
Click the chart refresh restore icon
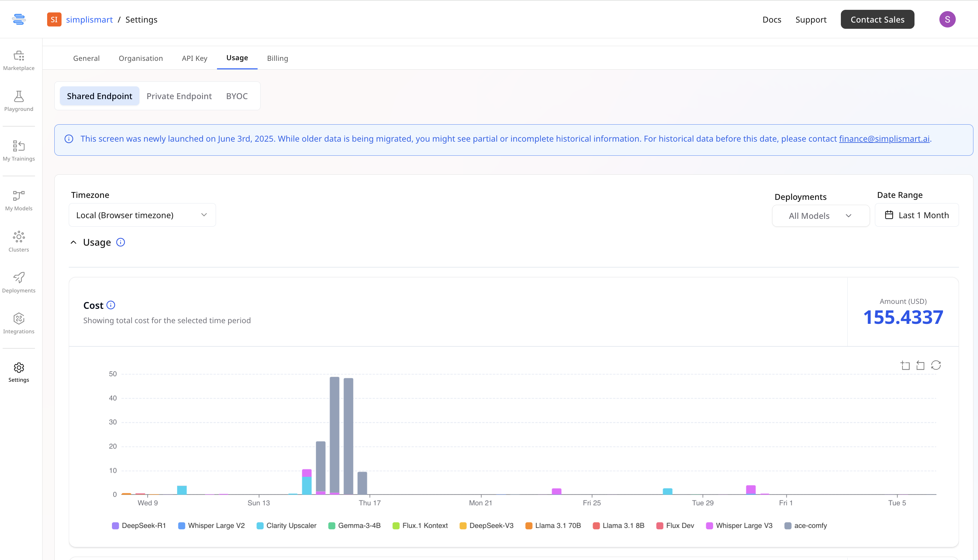click(x=936, y=365)
